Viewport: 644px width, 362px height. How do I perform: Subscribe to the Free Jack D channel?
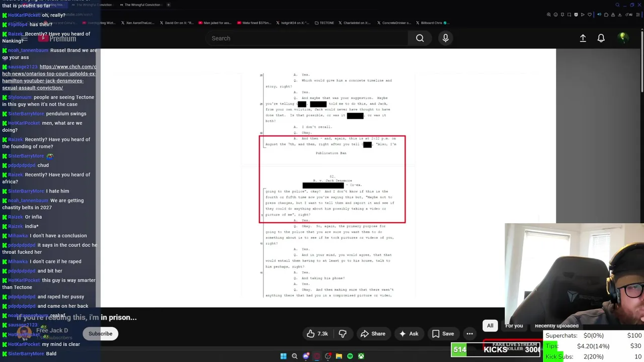coord(100,334)
